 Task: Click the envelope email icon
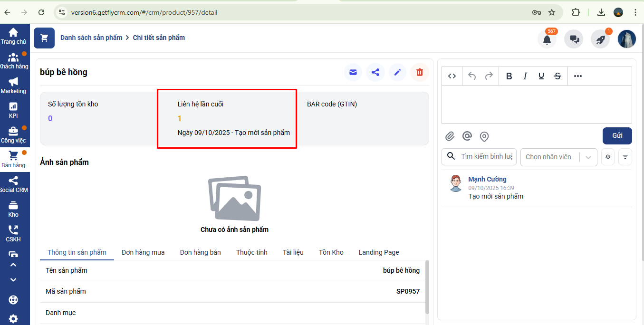[353, 72]
